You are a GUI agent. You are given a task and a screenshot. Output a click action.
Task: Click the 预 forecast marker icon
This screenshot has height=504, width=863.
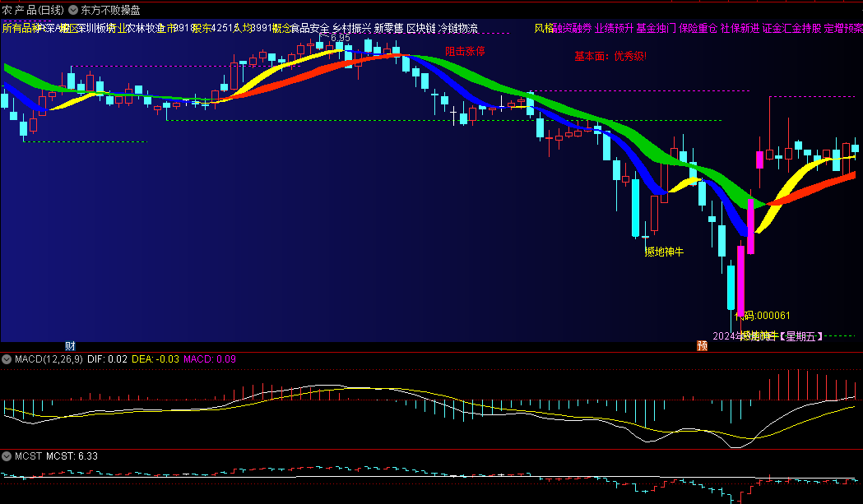(x=702, y=345)
